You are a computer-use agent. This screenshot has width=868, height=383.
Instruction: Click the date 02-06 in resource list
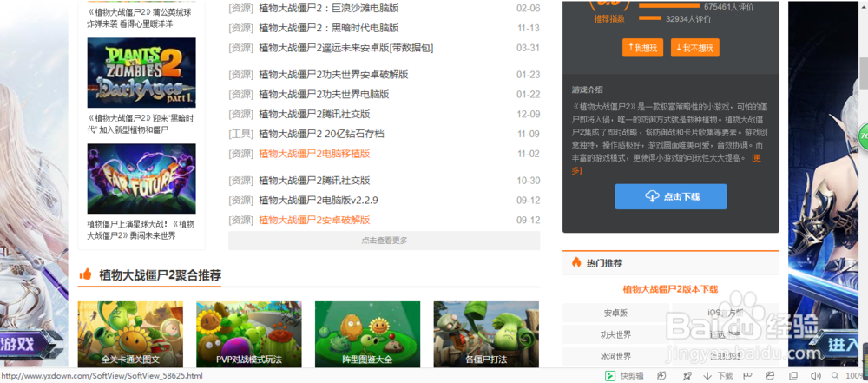click(528, 9)
